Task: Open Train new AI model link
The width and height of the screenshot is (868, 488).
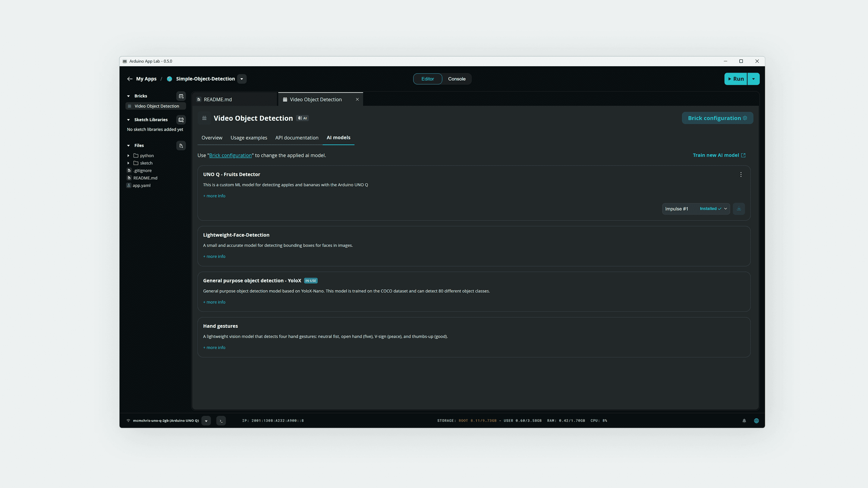Action: 719,155
